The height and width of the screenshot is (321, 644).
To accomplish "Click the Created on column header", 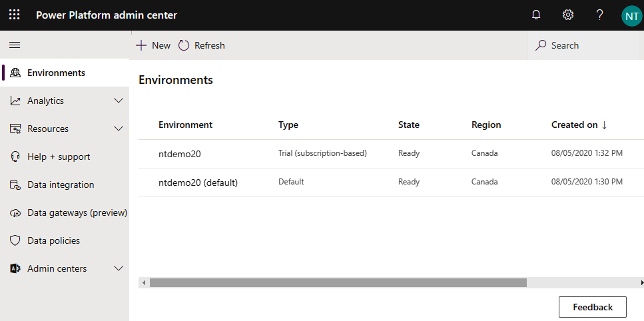I will pyautogui.click(x=574, y=125).
